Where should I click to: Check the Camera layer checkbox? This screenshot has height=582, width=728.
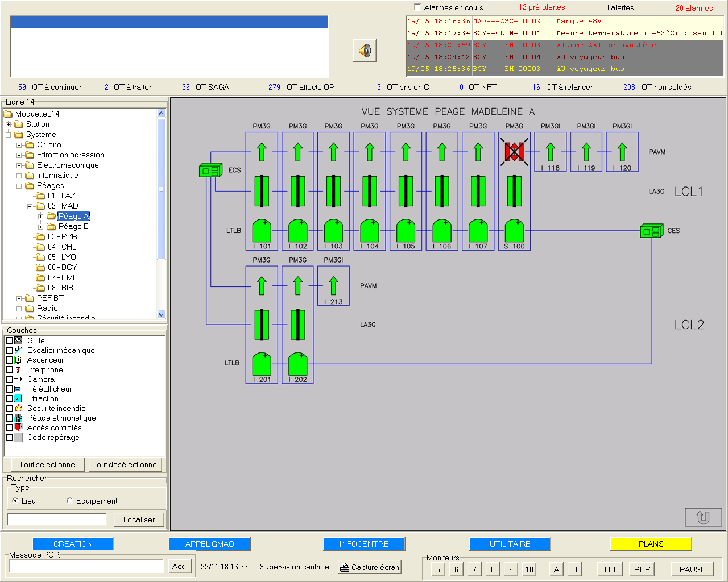[9, 379]
